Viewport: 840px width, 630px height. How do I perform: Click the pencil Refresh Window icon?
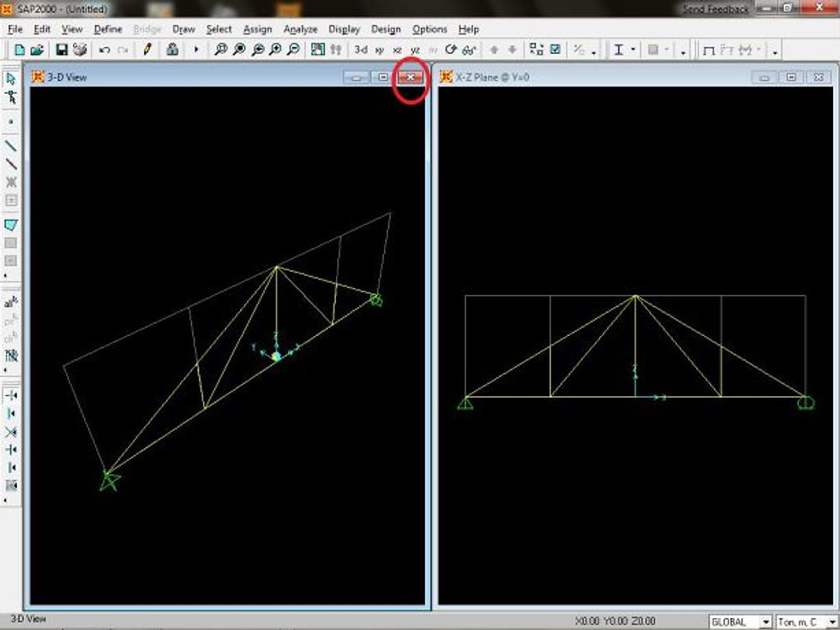[147, 50]
